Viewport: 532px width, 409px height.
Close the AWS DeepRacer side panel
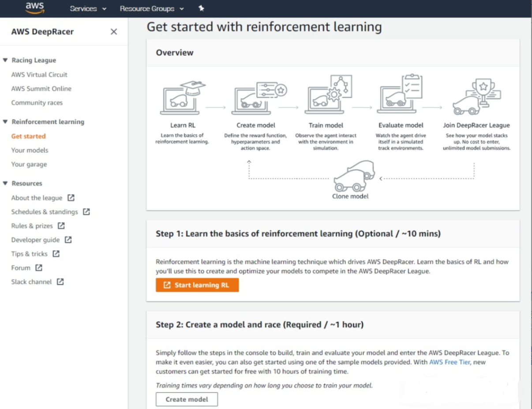[x=114, y=32]
